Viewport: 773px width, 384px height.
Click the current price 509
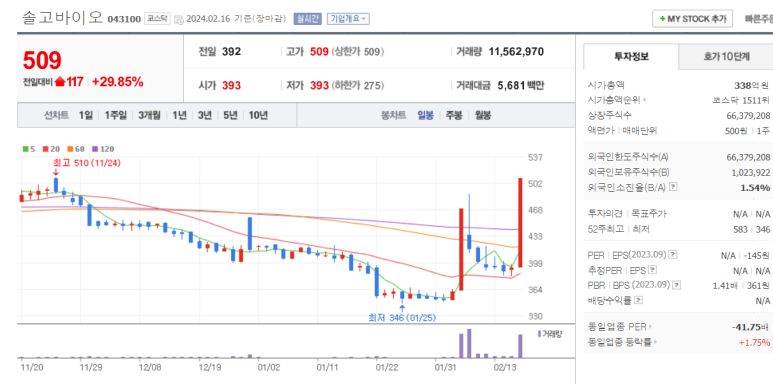point(42,61)
